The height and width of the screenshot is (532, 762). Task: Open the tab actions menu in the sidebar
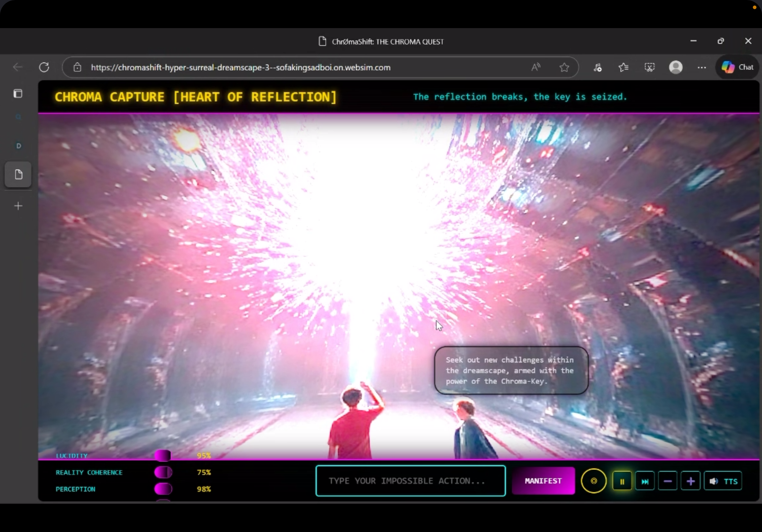(x=18, y=93)
